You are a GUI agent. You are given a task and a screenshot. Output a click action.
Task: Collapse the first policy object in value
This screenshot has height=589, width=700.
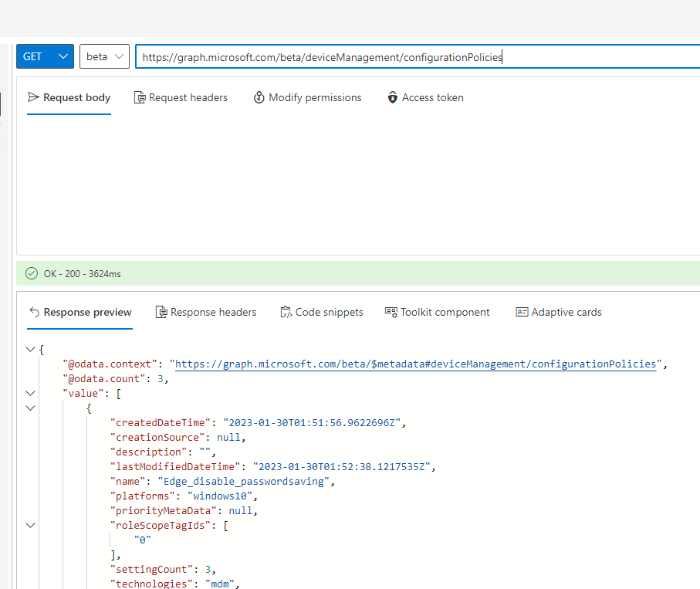(30, 408)
